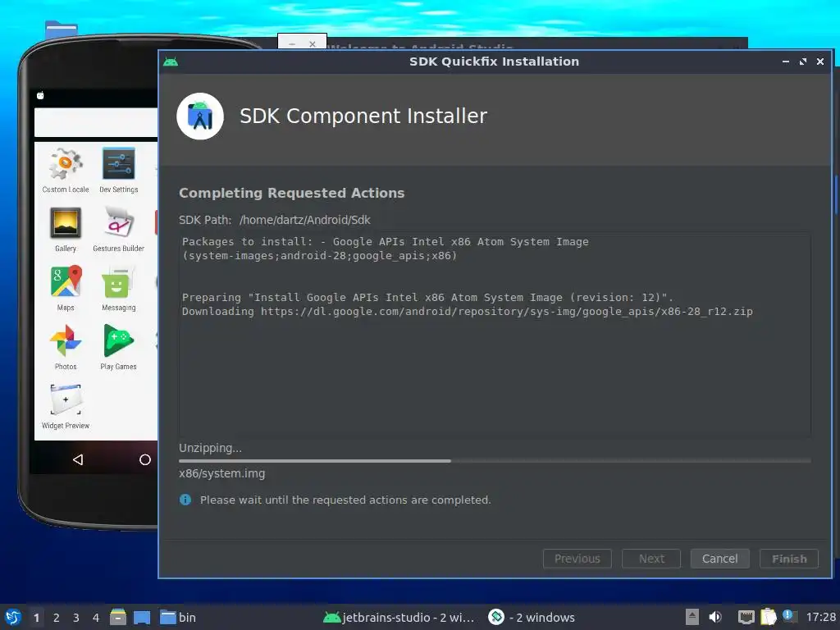Minimize the SDK Quickfix Installation dialog
The height and width of the screenshot is (630, 840).
point(785,62)
